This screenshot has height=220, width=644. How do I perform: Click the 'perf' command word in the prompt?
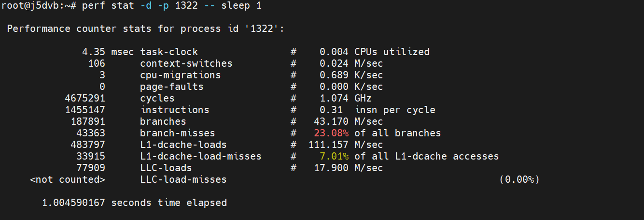click(x=93, y=6)
